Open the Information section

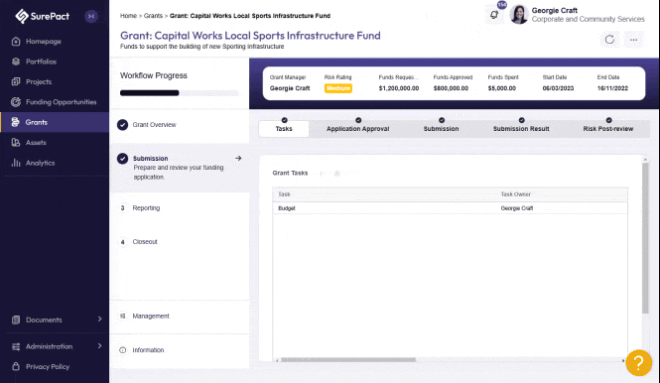(x=179, y=350)
